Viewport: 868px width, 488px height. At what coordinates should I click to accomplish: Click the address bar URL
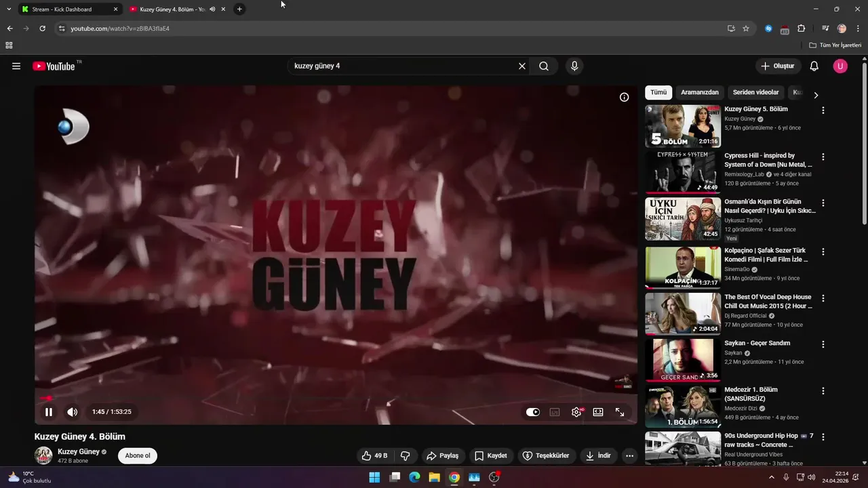pos(120,28)
